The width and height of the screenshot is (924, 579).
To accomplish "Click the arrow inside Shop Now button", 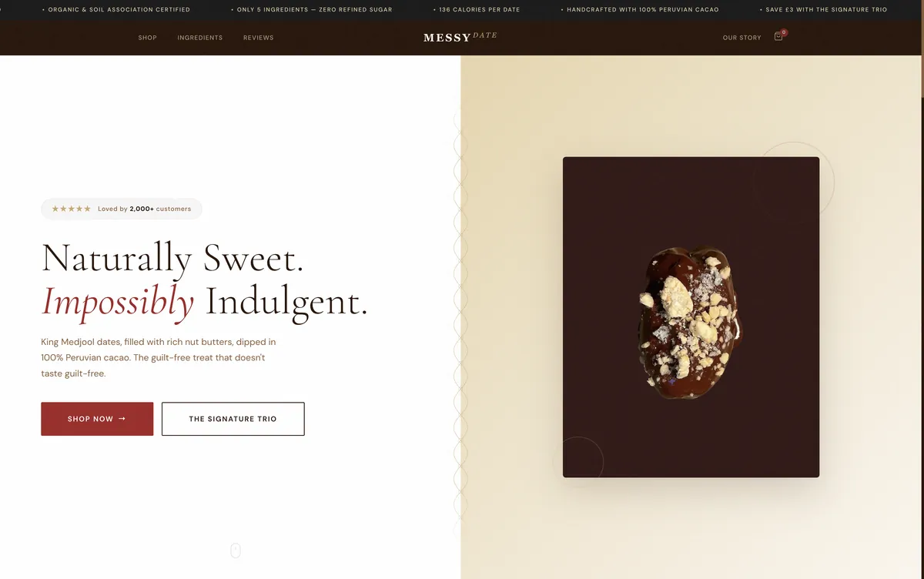I will point(122,419).
